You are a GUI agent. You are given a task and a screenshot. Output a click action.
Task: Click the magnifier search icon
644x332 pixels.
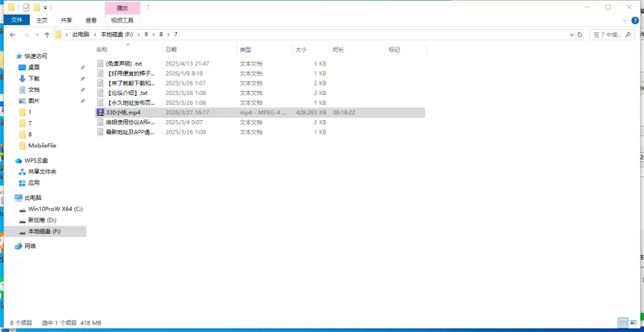coord(628,35)
